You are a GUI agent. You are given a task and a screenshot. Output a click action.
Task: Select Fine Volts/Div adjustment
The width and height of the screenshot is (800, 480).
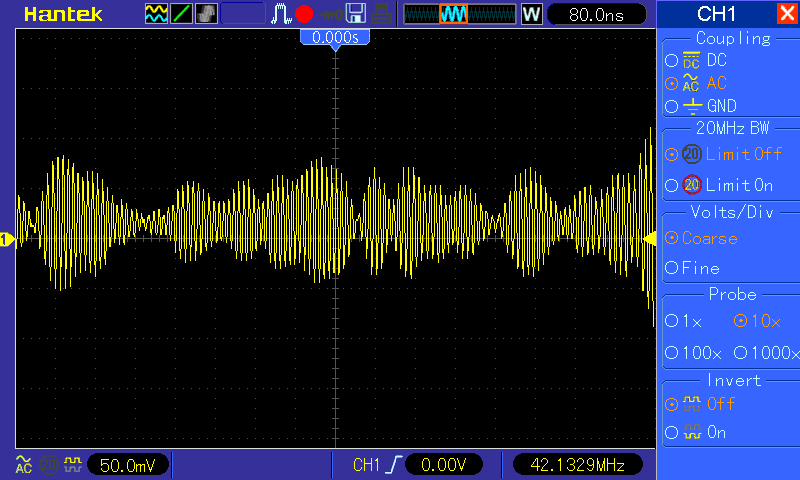point(692,268)
